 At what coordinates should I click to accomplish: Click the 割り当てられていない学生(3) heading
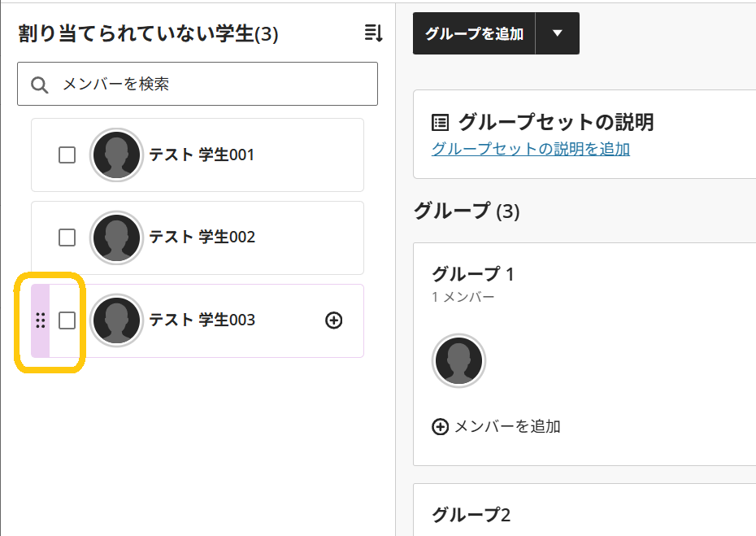pos(149,34)
